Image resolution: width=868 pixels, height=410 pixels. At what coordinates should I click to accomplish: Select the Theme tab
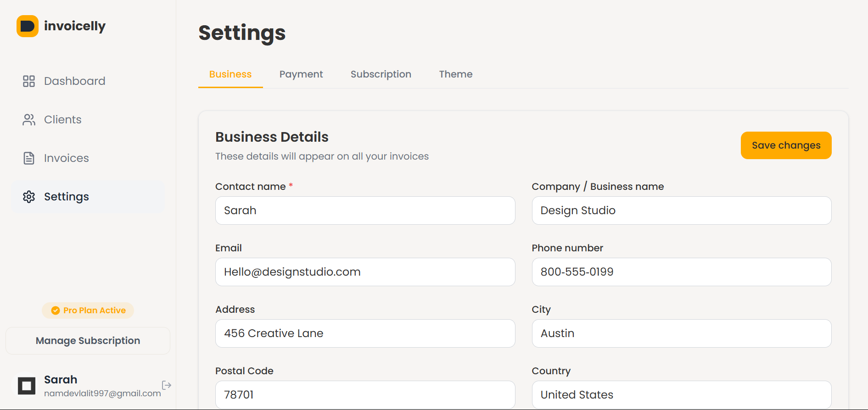(x=455, y=74)
